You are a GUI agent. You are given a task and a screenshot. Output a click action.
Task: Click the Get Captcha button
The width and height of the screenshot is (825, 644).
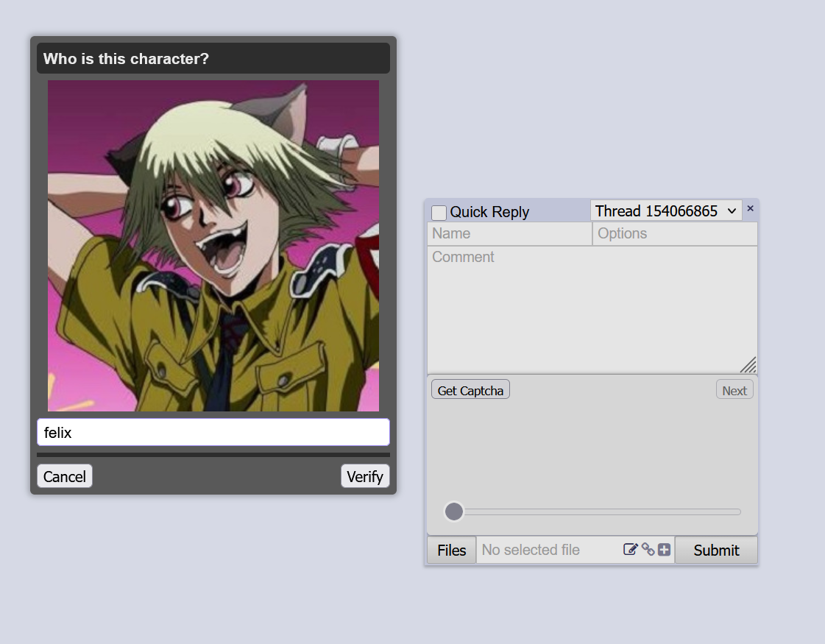(x=470, y=390)
